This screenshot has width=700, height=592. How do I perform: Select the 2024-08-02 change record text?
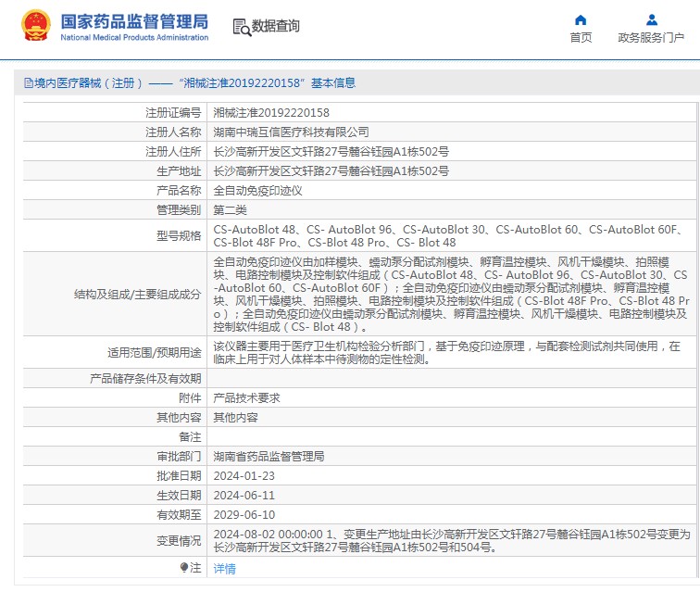[452, 541]
